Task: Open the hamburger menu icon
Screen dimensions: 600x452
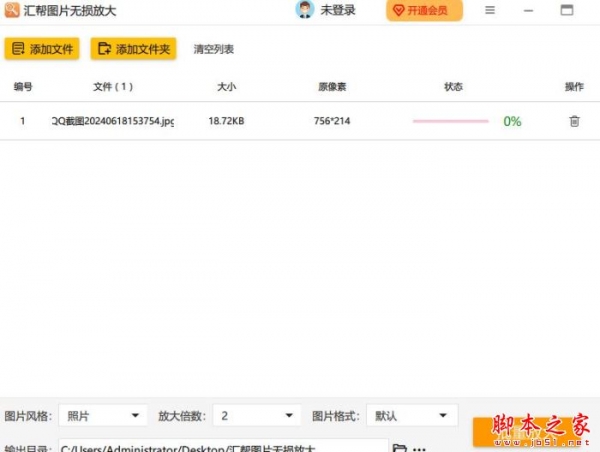Action: tap(490, 10)
